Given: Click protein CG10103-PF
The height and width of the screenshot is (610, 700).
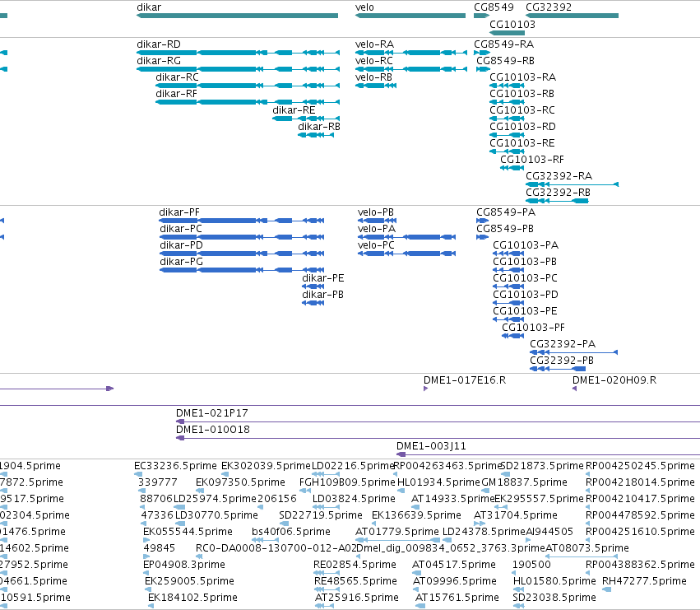Looking at the screenshot, I should tap(534, 328).
